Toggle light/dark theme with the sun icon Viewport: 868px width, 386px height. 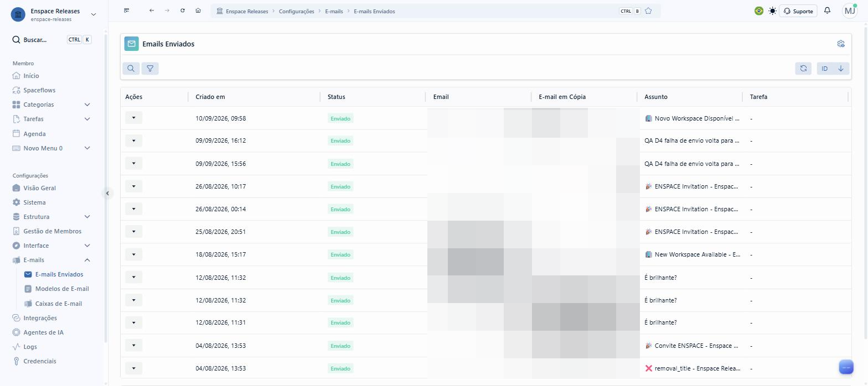772,11
